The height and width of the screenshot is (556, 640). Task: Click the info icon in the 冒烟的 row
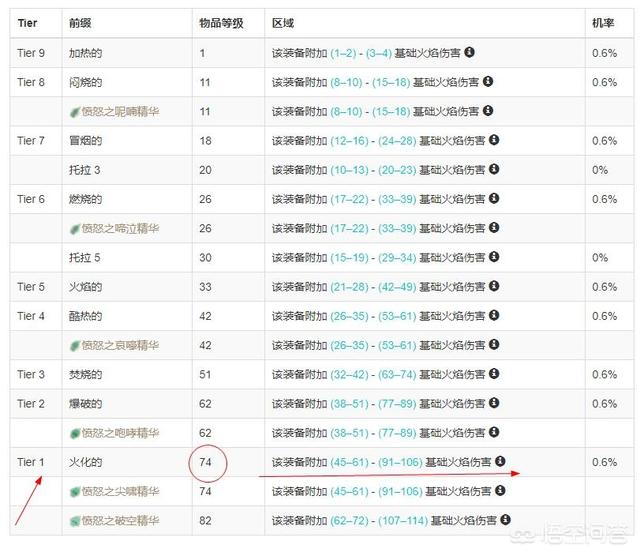[x=494, y=140]
